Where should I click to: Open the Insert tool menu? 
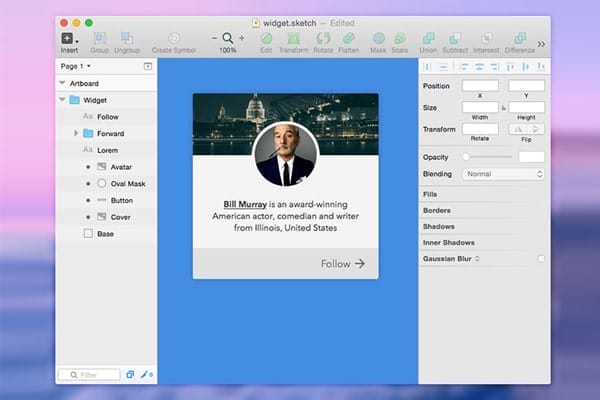click(x=68, y=39)
